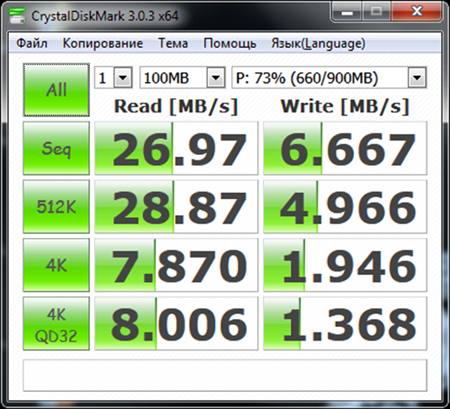This screenshot has height=409, width=450.
Task: Open the Копирование menu
Action: click(x=103, y=43)
